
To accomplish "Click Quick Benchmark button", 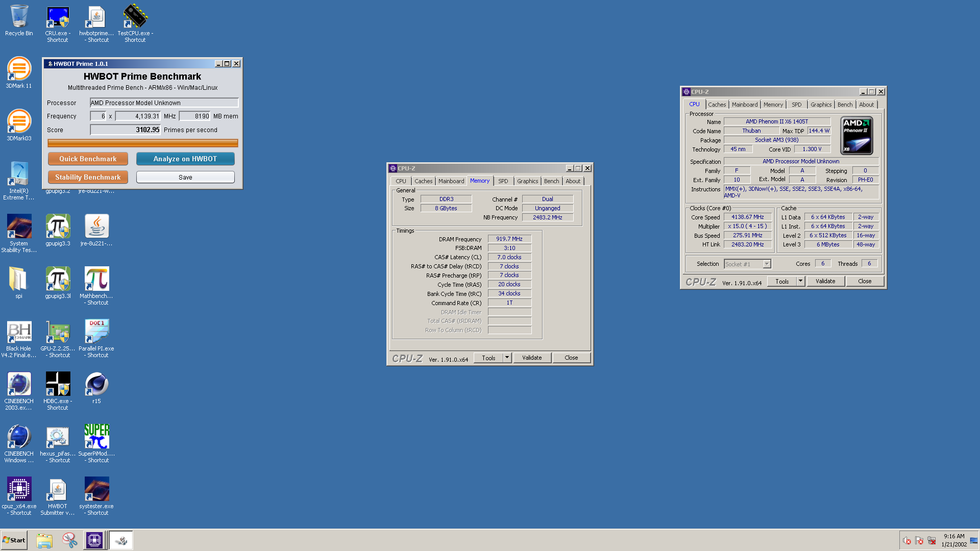I will 88,159.
